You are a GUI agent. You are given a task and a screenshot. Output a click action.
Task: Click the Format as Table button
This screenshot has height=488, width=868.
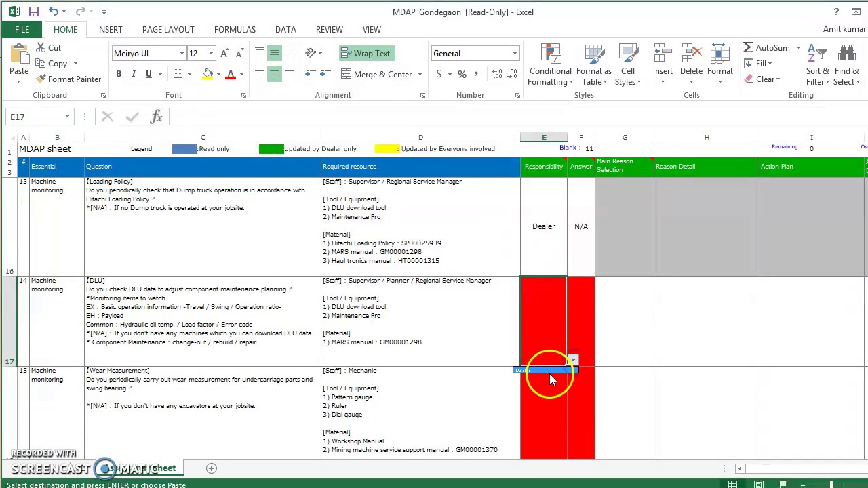(x=594, y=65)
